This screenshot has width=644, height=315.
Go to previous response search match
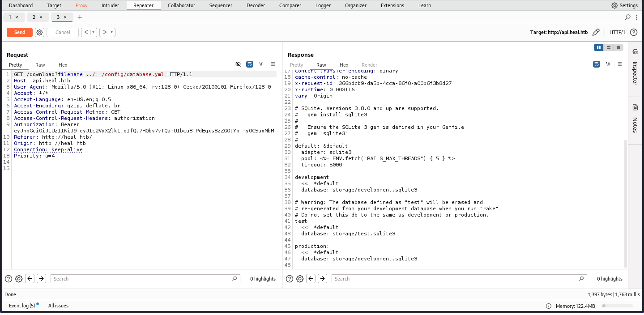311,279
